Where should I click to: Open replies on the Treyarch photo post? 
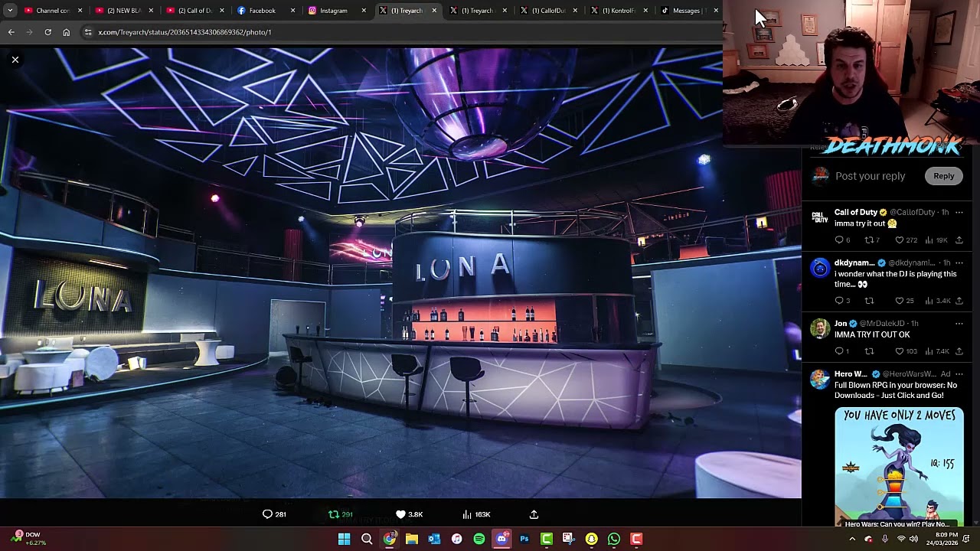click(274, 514)
